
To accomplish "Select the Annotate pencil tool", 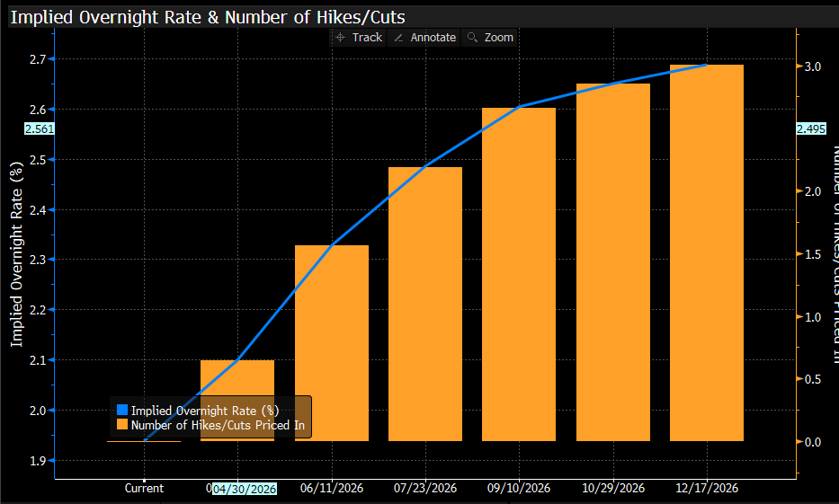I will pyautogui.click(x=426, y=37).
